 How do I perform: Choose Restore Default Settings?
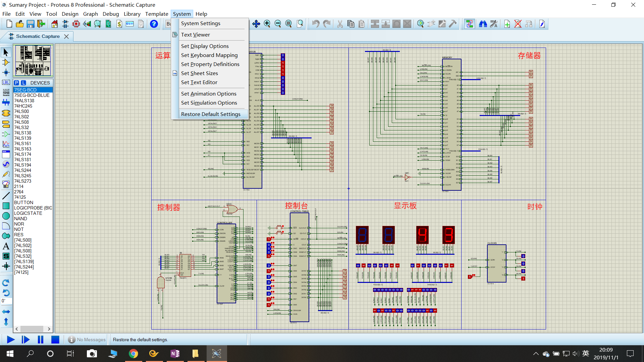click(211, 114)
